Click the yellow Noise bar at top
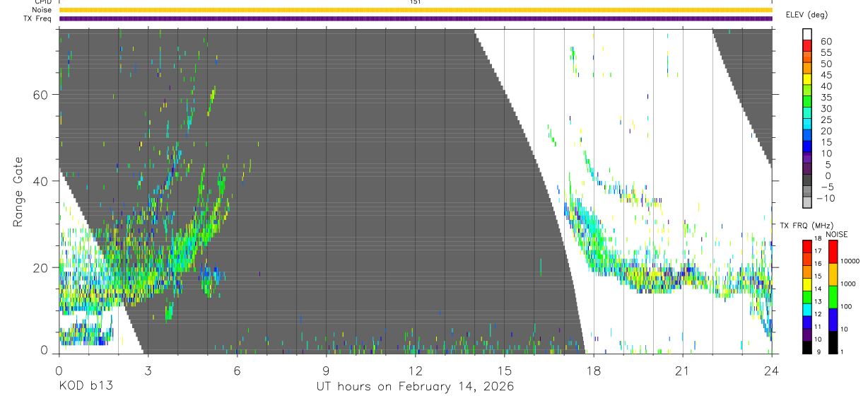The width and height of the screenshot is (868, 401). click(x=416, y=10)
